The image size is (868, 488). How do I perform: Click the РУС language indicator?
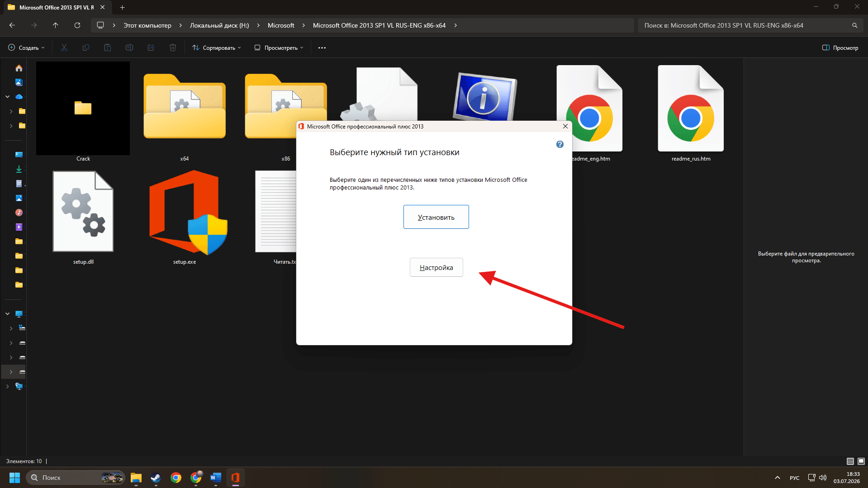[x=794, y=478]
